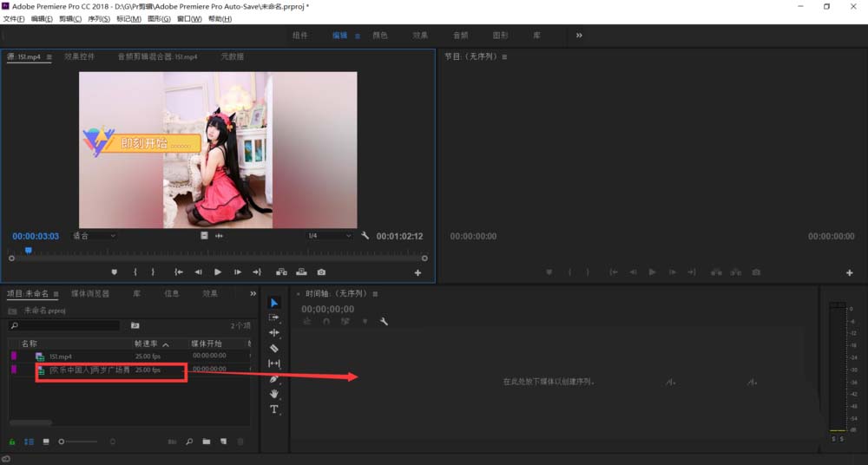Select the Hand tool

point(274,394)
